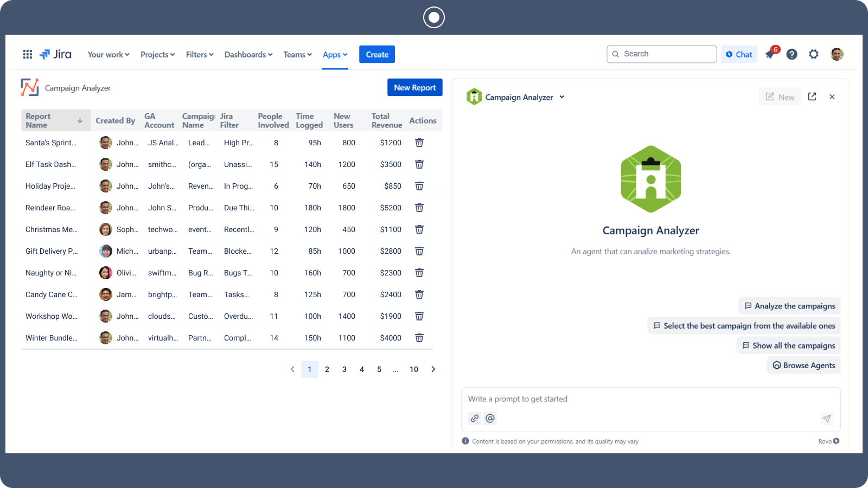Click the $4000 revenue cell
Image resolution: width=868 pixels, height=488 pixels.
[391, 338]
